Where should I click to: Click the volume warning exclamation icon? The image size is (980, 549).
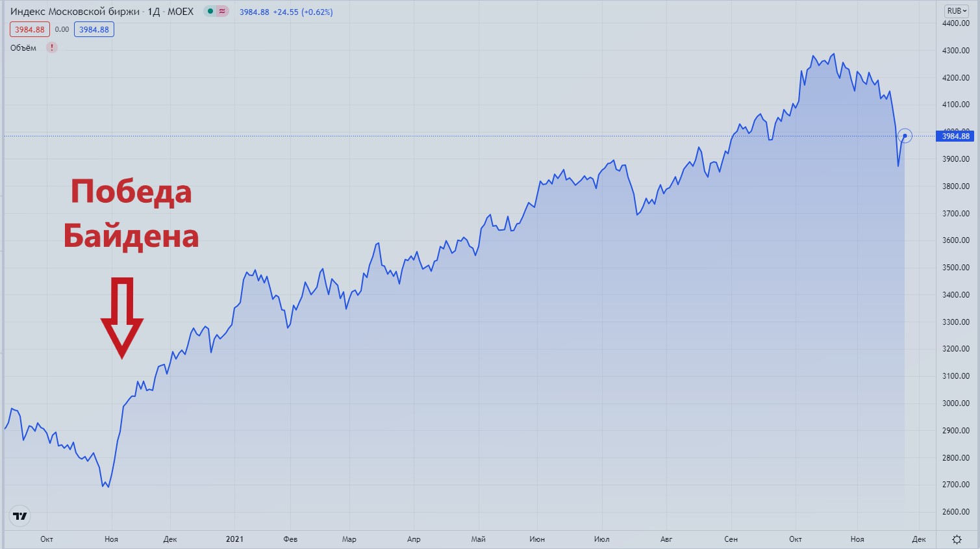click(52, 47)
